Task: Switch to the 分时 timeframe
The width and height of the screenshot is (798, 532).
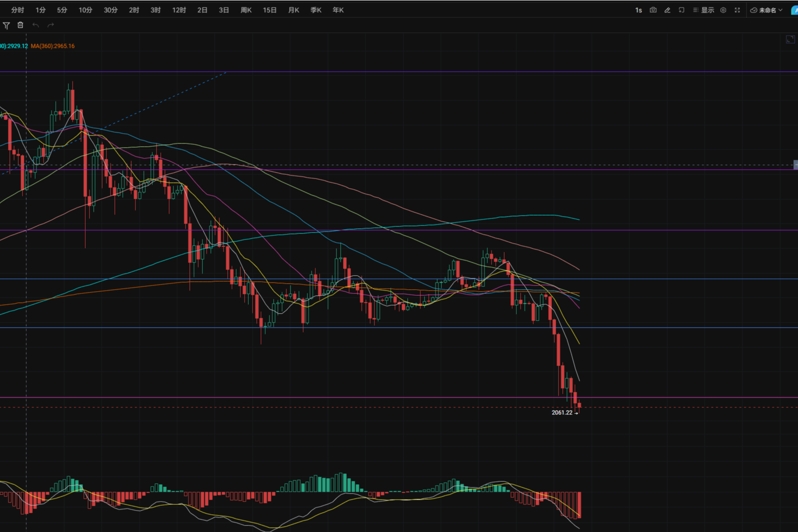Action: [17, 10]
